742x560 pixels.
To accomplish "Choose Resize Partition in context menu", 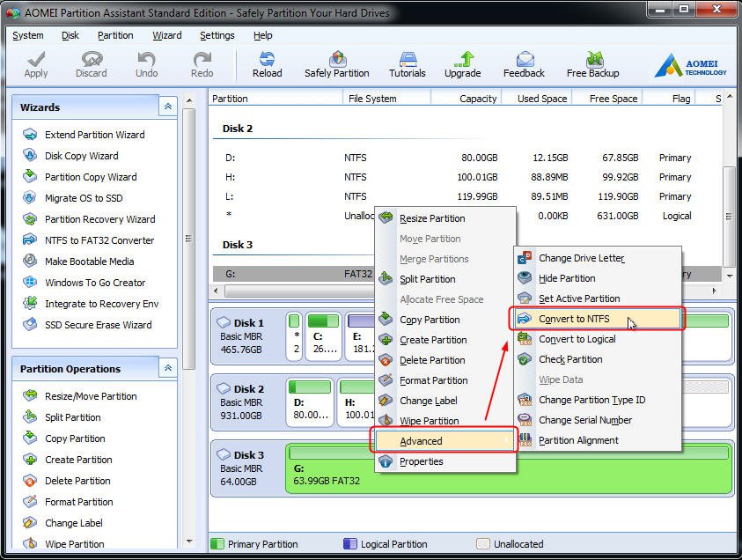I will click(x=444, y=218).
